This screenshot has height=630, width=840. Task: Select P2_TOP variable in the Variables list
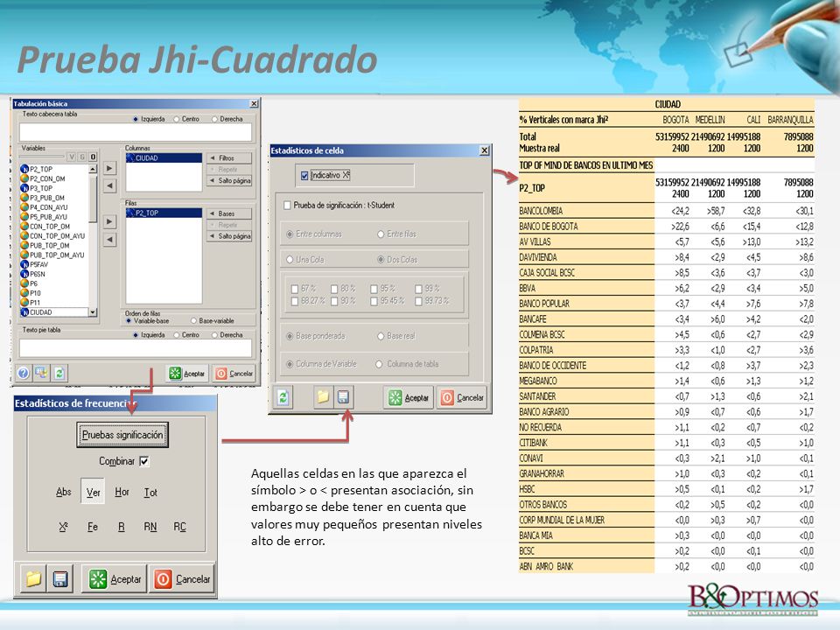[x=41, y=169]
